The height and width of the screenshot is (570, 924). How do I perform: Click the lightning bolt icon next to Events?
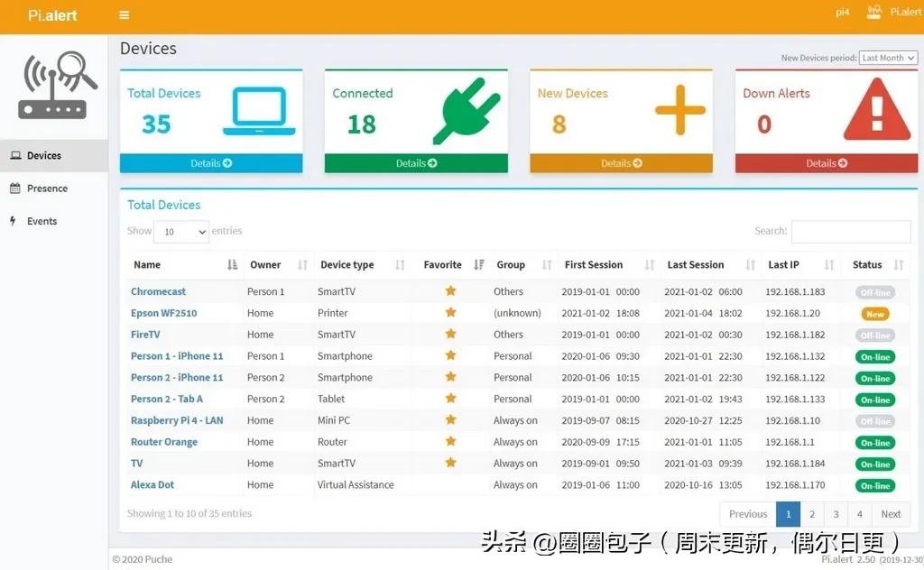[13, 221]
